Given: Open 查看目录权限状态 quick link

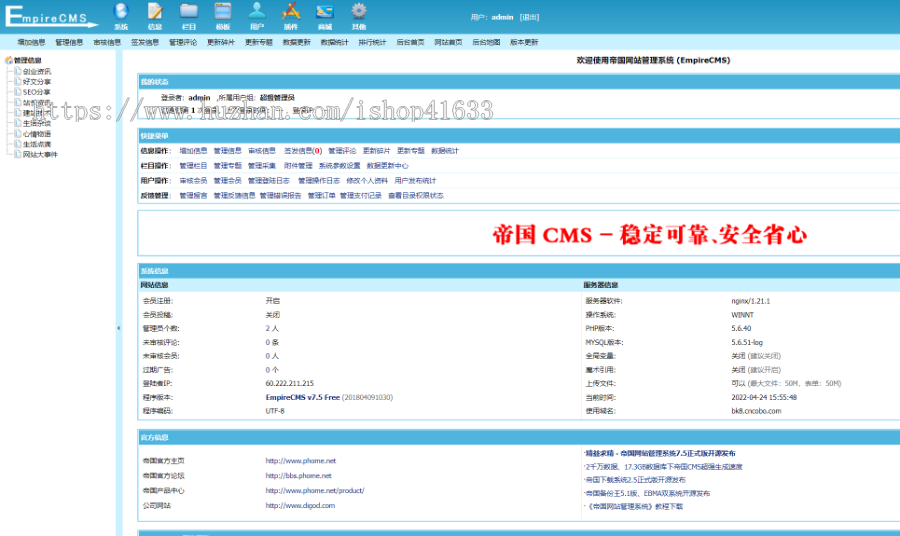Looking at the screenshot, I should (416, 196).
